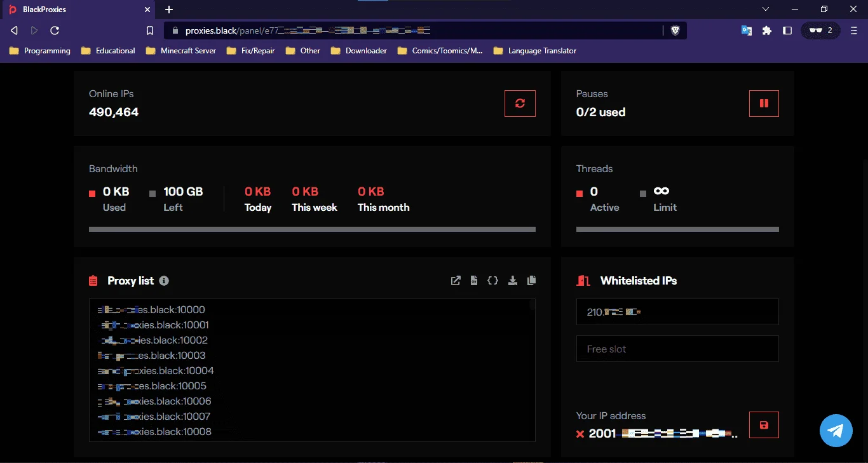The width and height of the screenshot is (868, 463).
Task: Open the Telegram chat bubble
Action: tap(836, 431)
